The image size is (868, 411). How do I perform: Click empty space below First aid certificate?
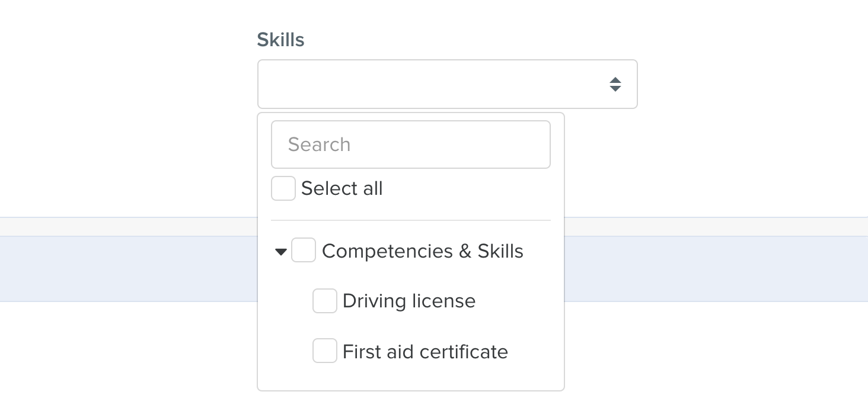pyautogui.click(x=411, y=377)
